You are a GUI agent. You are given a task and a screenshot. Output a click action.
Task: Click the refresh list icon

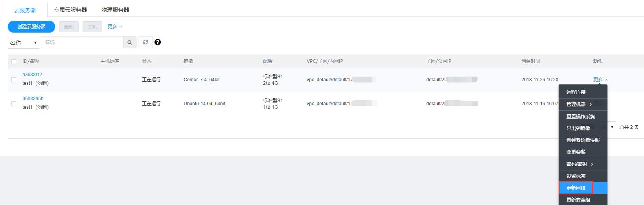tap(145, 42)
